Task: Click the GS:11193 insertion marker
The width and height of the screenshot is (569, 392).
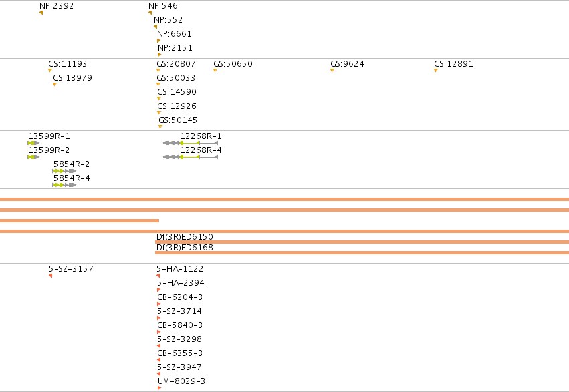Action: point(50,71)
